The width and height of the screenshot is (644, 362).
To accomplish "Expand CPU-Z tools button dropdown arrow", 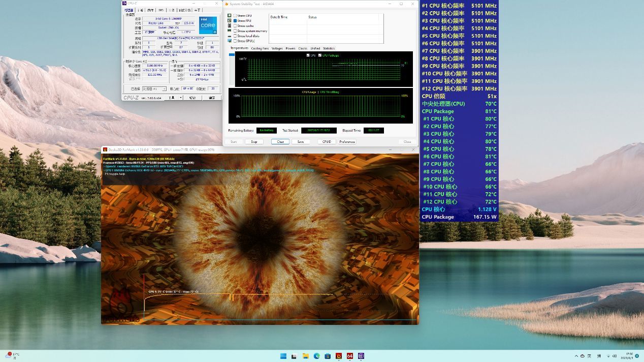I will point(180,98).
